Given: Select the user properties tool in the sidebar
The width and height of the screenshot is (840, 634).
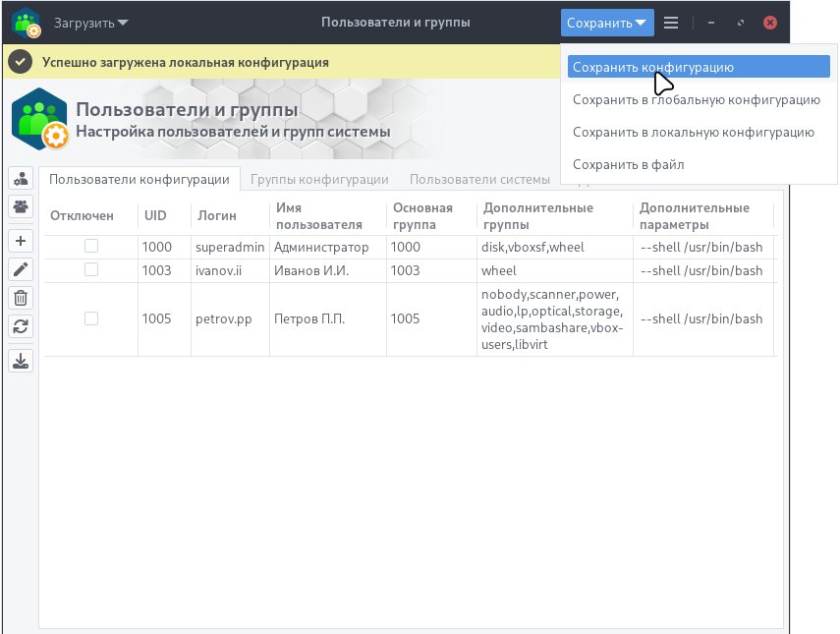Looking at the screenshot, I should (20, 178).
